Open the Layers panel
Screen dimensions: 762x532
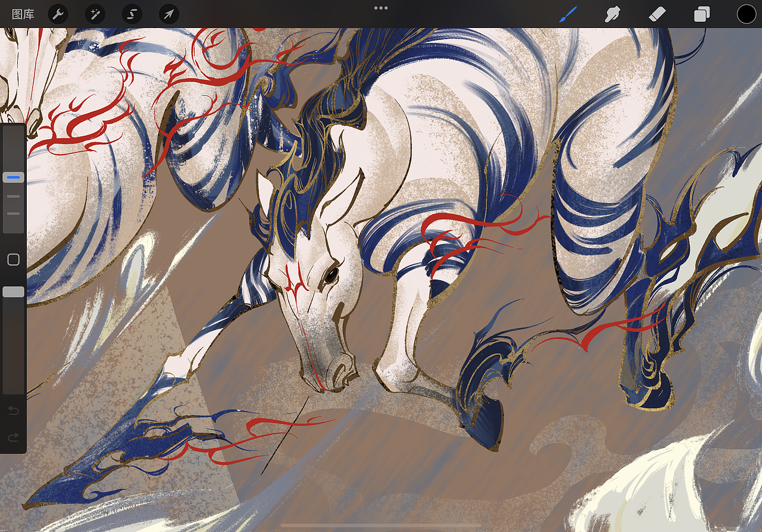(x=702, y=14)
